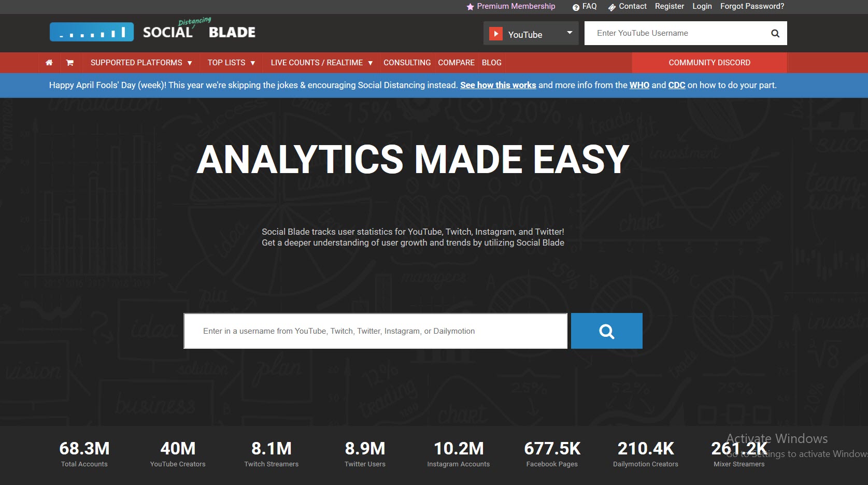This screenshot has height=485, width=868.
Task: Click the 210.4K Dailymotion Creators stat
Action: tap(646, 454)
